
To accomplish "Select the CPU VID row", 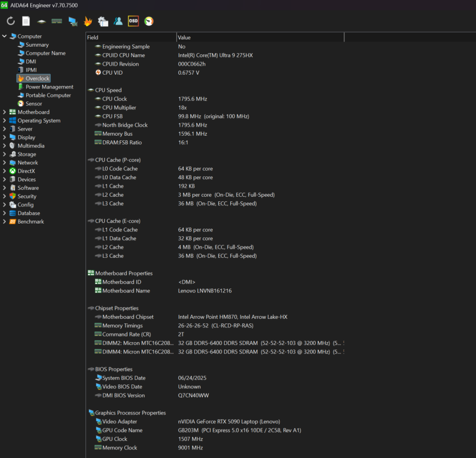I will [x=215, y=72].
